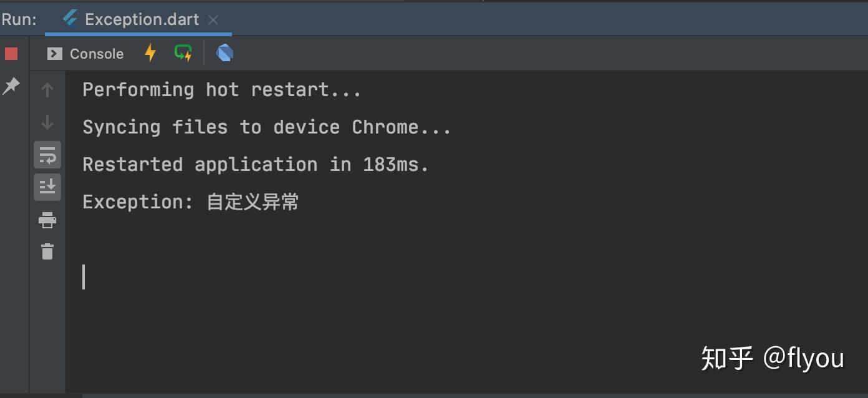
Task: Click the 'Performing hot restart...' output line
Action: [221, 90]
